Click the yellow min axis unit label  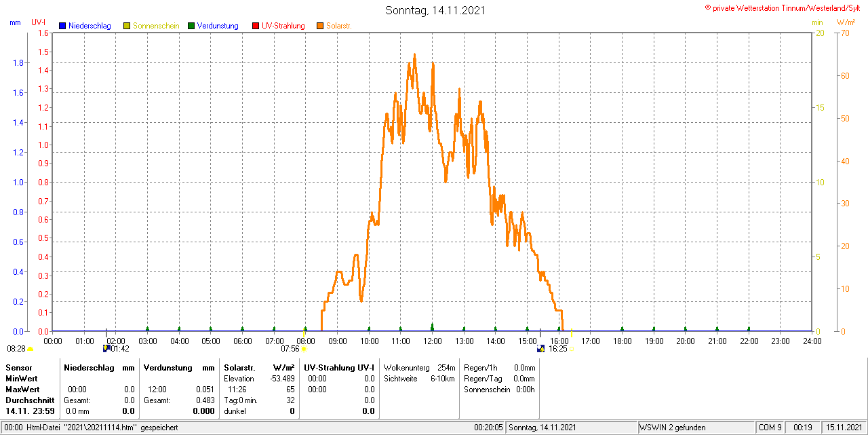818,22
